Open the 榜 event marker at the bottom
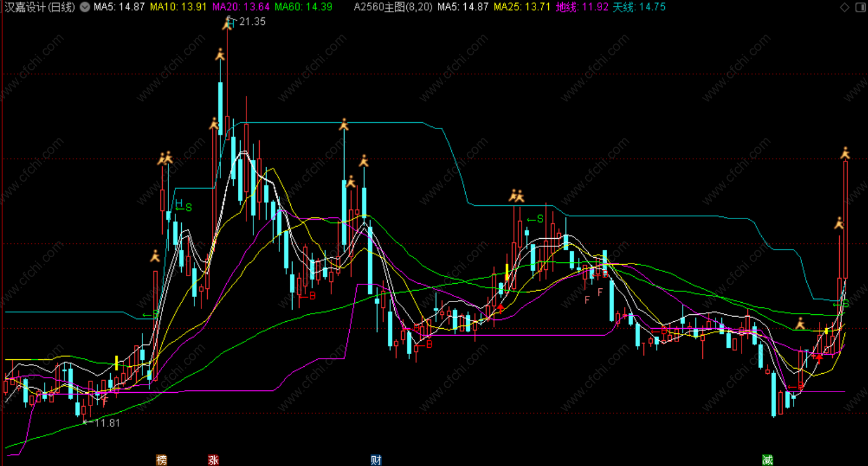The height and width of the screenshot is (466, 868). (162, 460)
